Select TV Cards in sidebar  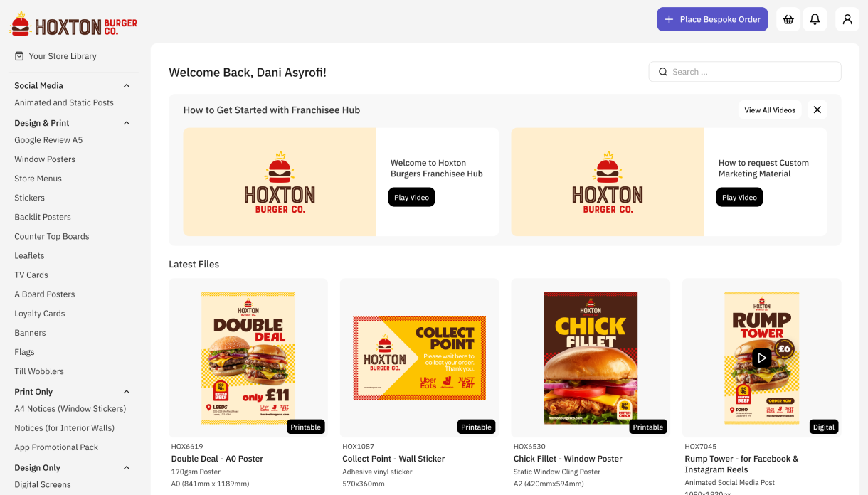(31, 275)
